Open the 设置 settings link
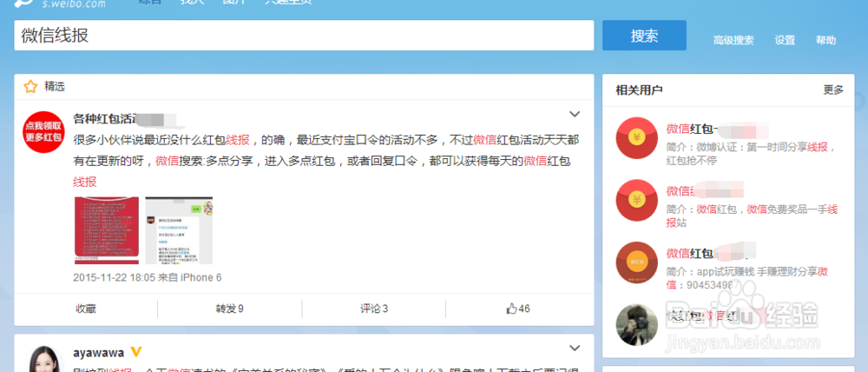Screen dimensions: 868x372 click(785, 40)
